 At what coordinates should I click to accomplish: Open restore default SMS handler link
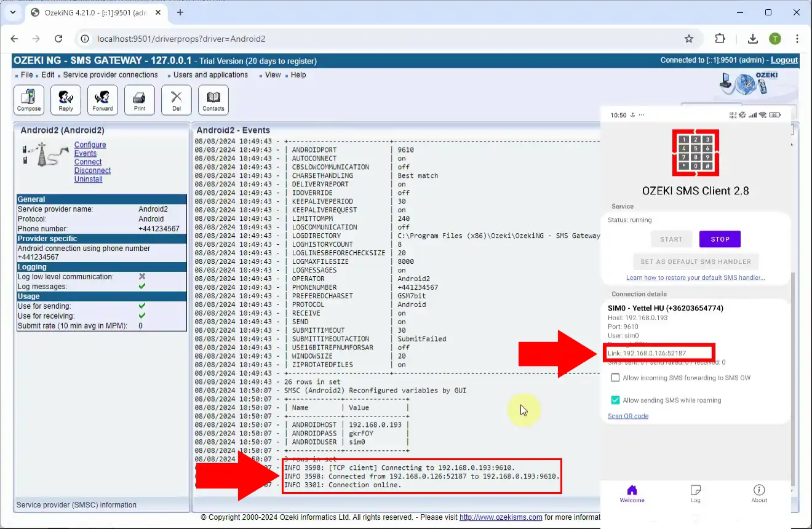pyautogui.click(x=696, y=278)
